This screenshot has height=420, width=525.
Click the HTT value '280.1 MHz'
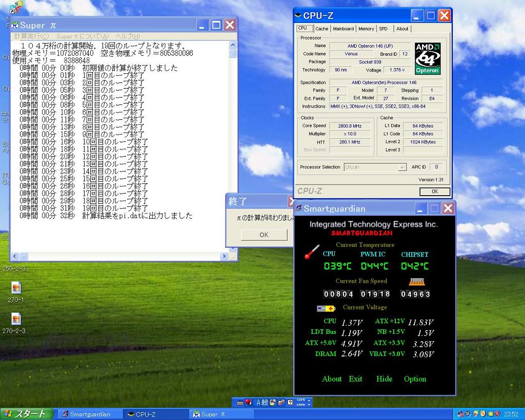pos(350,142)
